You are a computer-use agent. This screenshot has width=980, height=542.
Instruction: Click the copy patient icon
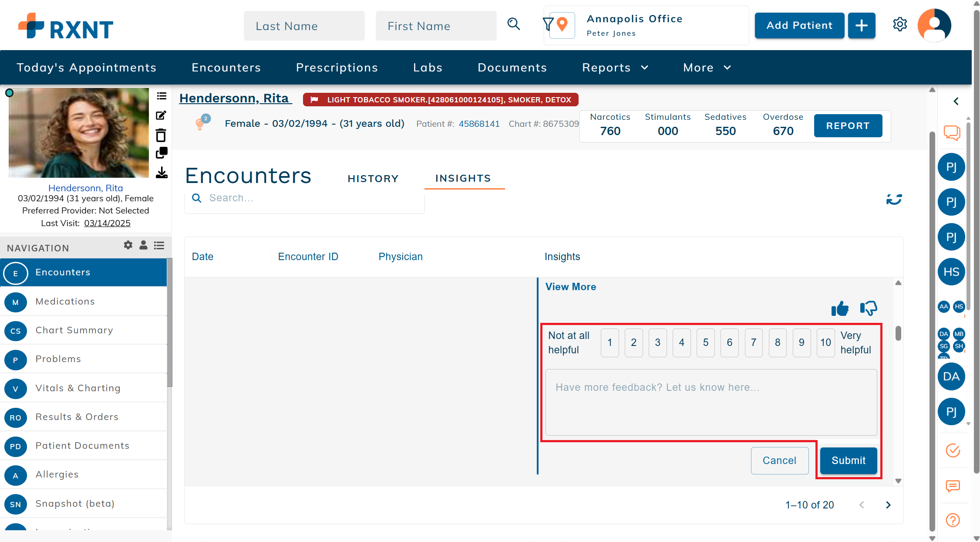(162, 153)
